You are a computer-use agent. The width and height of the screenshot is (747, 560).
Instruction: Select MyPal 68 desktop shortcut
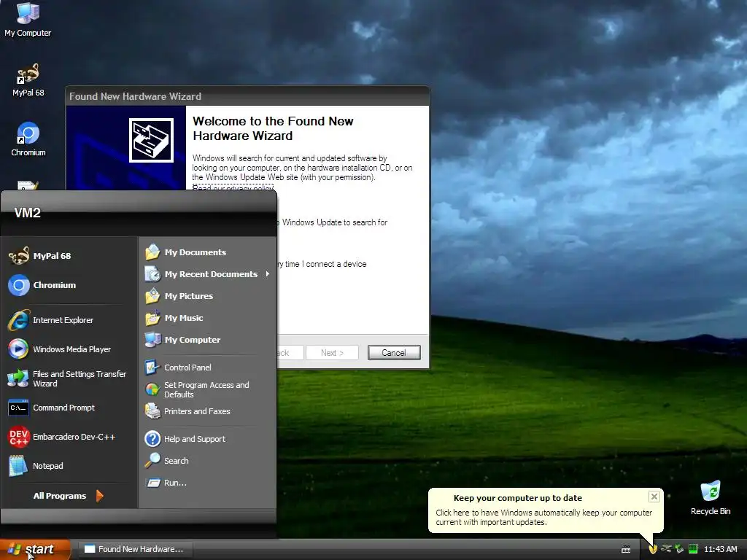28,79
